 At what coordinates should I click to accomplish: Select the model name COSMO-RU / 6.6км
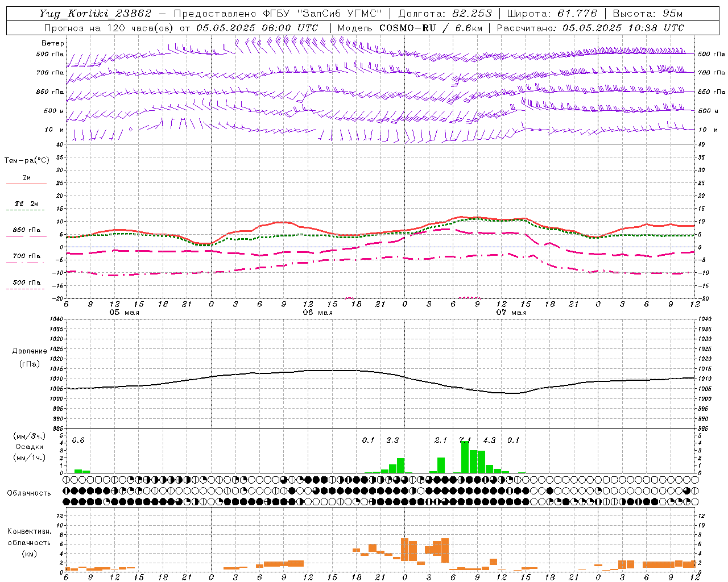coord(431,28)
